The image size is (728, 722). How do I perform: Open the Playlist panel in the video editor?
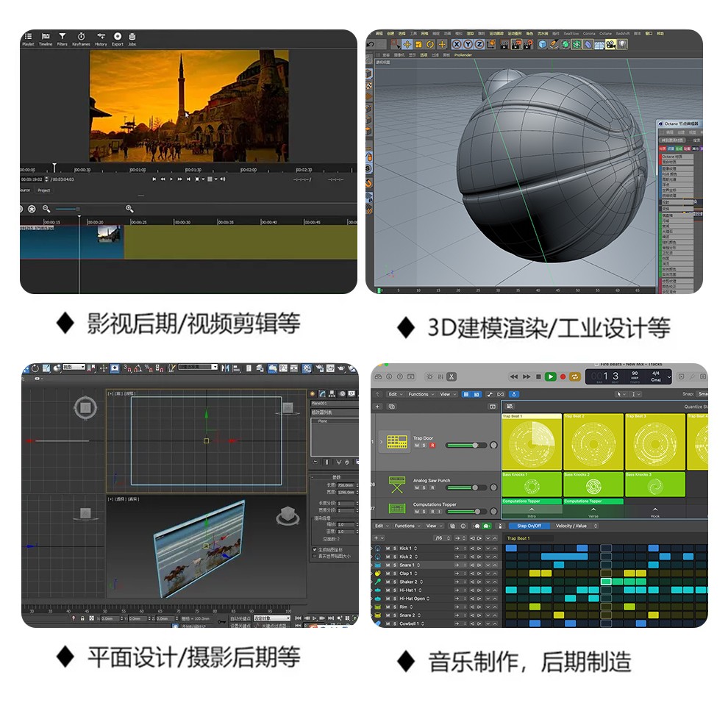[x=28, y=38]
